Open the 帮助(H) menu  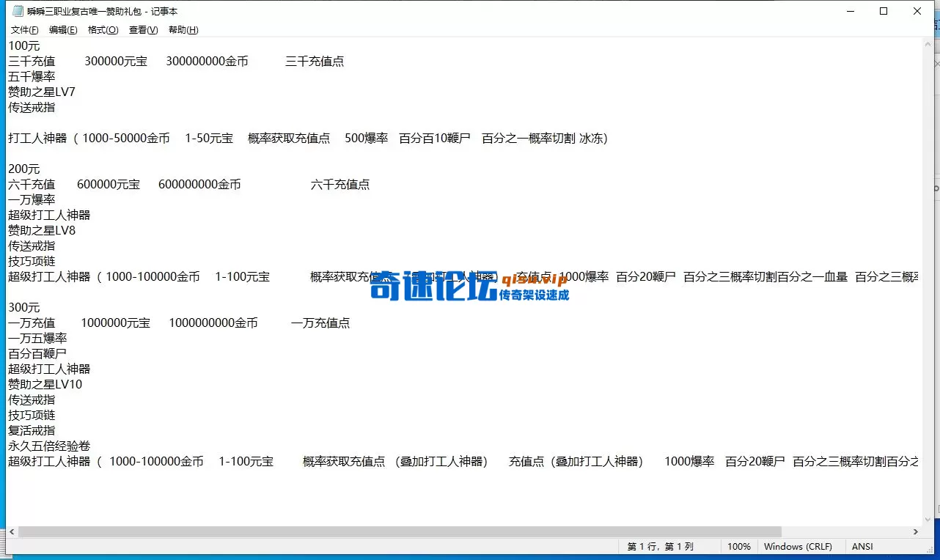pyautogui.click(x=182, y=29)
